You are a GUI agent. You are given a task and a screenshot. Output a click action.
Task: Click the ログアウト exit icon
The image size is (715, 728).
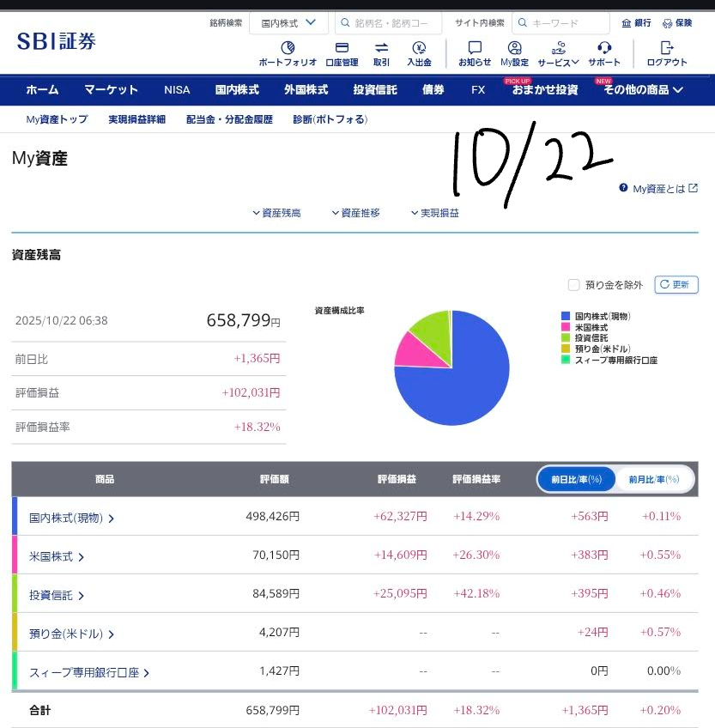pyautogui.click(x=667, y=48)
